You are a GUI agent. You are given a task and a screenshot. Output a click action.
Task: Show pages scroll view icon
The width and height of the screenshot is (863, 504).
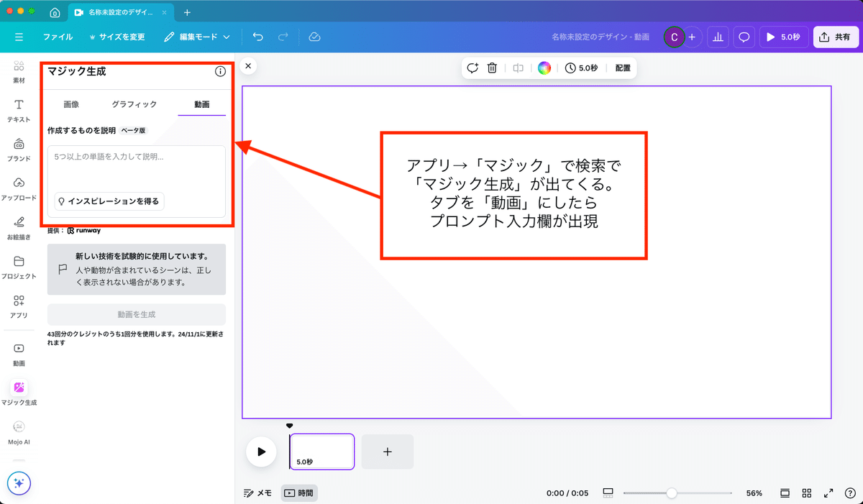[785, 493]
